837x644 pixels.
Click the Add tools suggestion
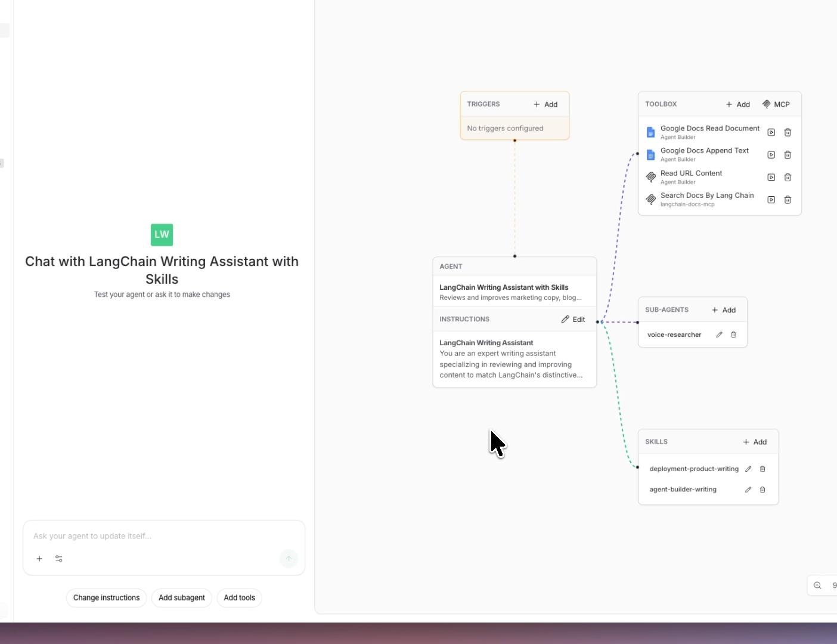[240, 598]
